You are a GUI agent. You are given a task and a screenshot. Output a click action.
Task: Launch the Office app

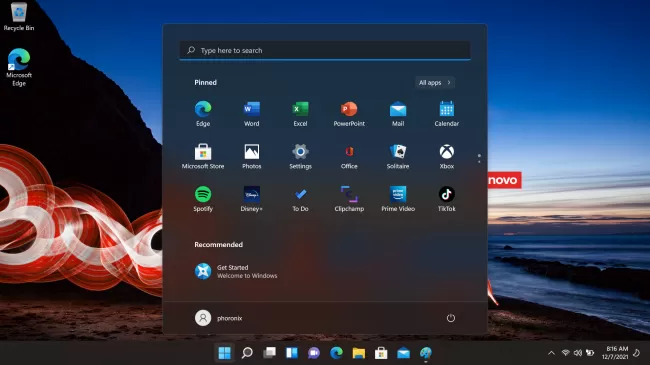[x=349, y=156]
